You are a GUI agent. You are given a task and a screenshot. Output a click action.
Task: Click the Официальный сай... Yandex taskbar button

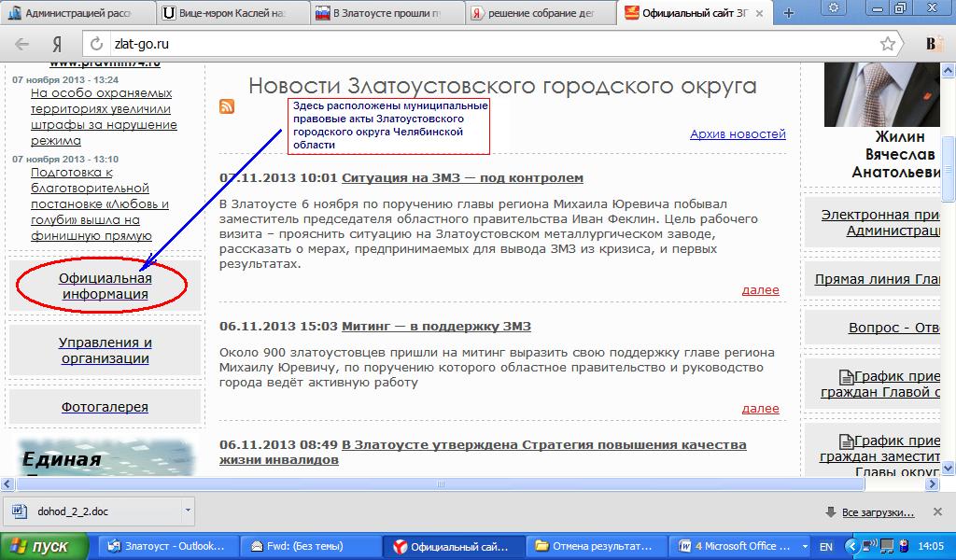point(453,546)
